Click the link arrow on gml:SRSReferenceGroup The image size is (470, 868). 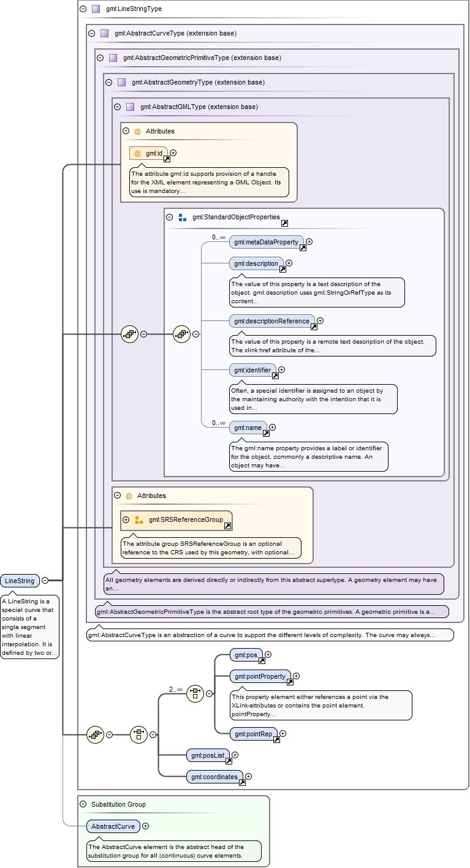point(227,526)
